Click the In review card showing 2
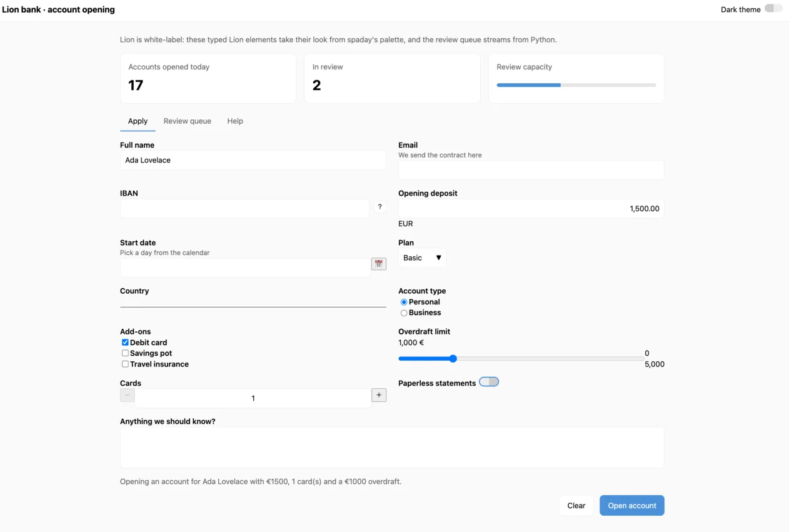Image resolution: width=789 pixels, height=532 pixels. click(392, 78)
